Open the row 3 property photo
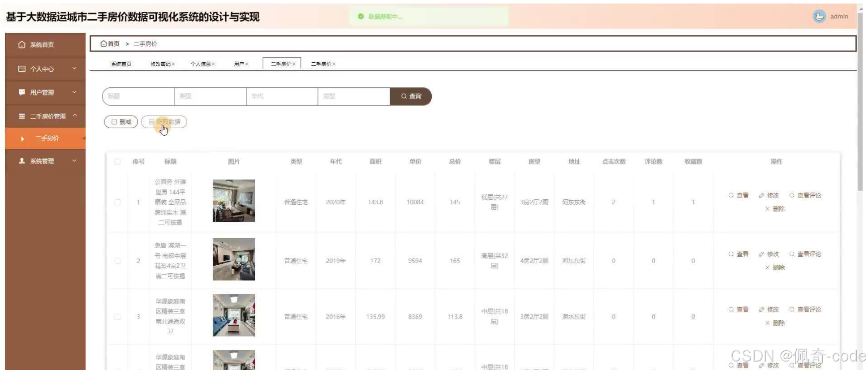The width and height of the screenshot is (868, 370). click(234, 315)
